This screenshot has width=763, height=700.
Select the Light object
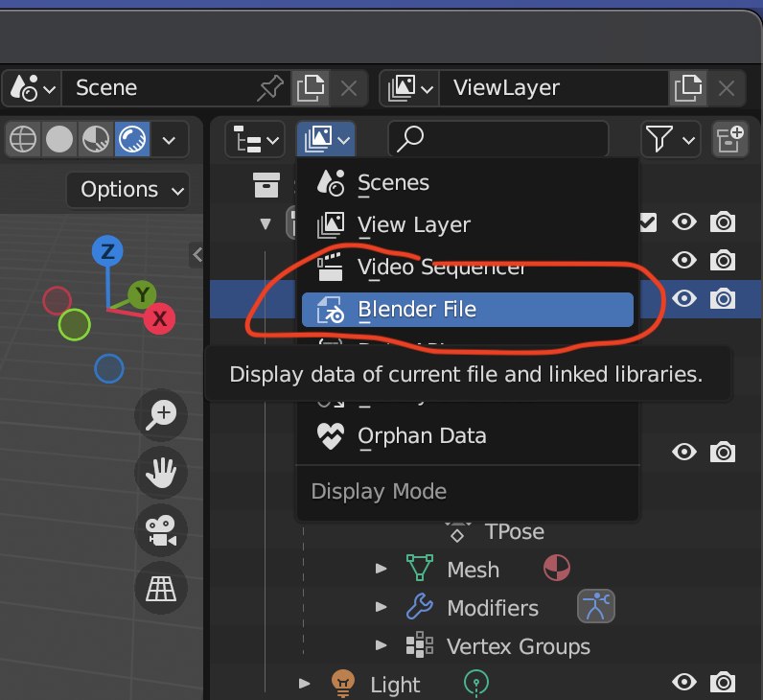point(395,685)
